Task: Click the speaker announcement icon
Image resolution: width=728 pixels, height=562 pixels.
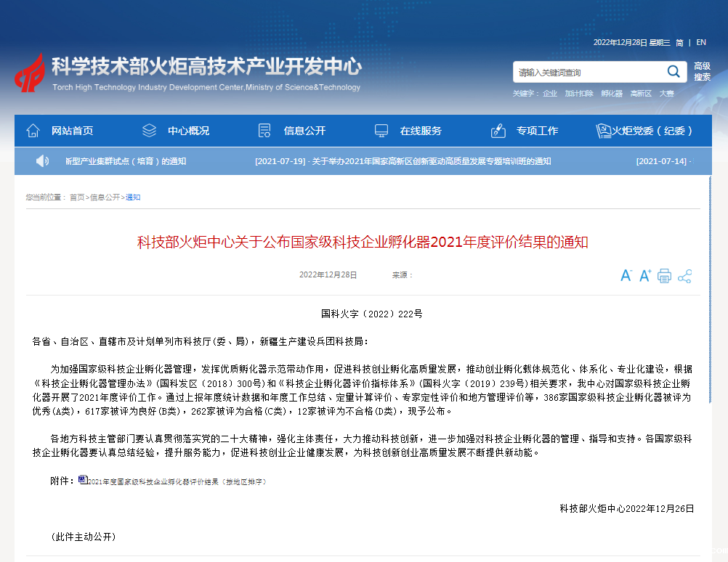Action: tap(43, 161)
